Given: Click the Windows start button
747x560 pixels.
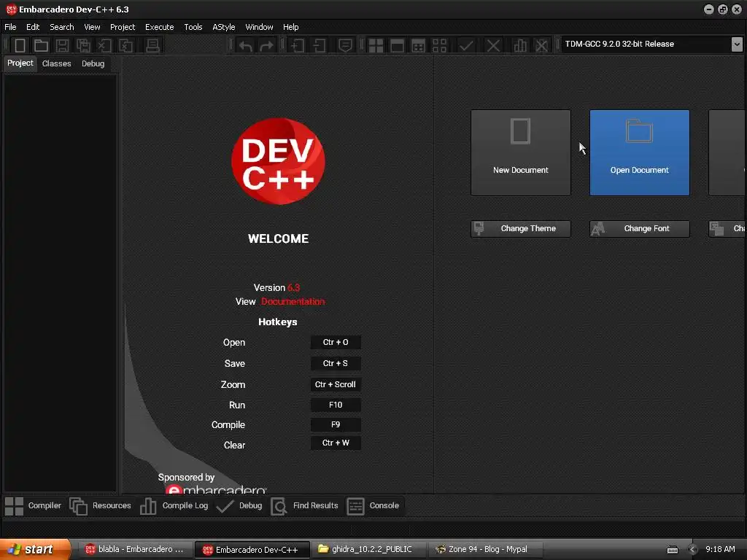Looking at the screenshot, I should pyautogui.click(x=35, y=550).
